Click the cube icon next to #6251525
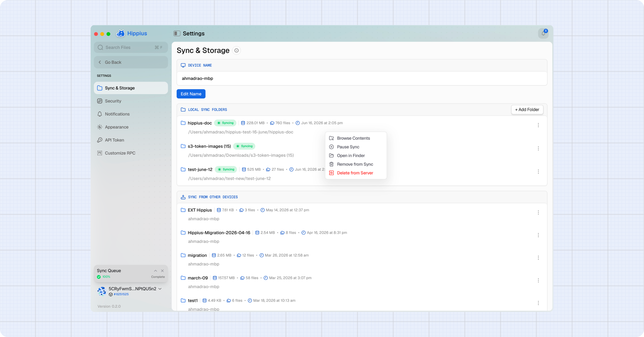This screenshot has height=337, width=644. 111,294
